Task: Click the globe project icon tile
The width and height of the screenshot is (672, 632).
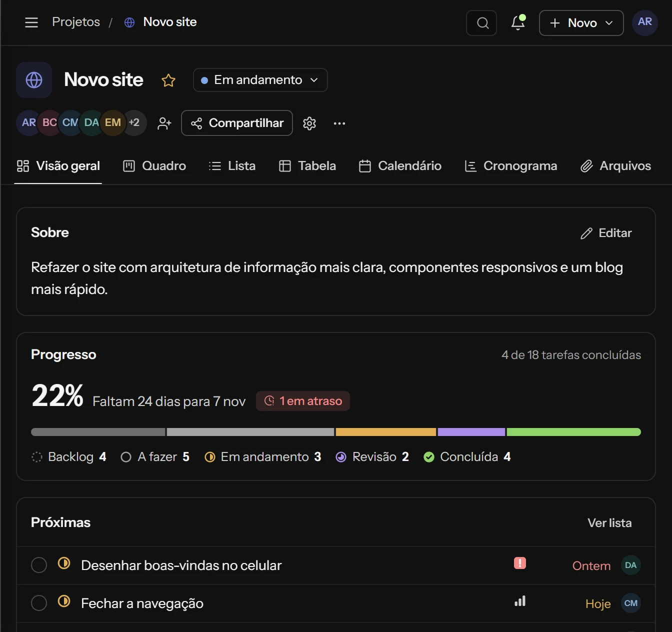Action: tap(34, 80)
